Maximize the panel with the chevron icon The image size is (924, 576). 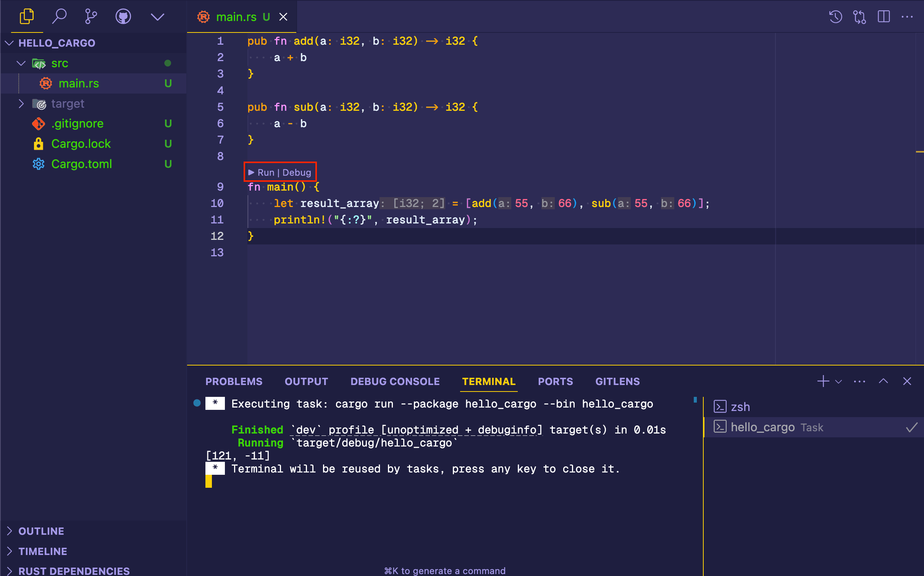pyautogui.click(x=883, y=381)
